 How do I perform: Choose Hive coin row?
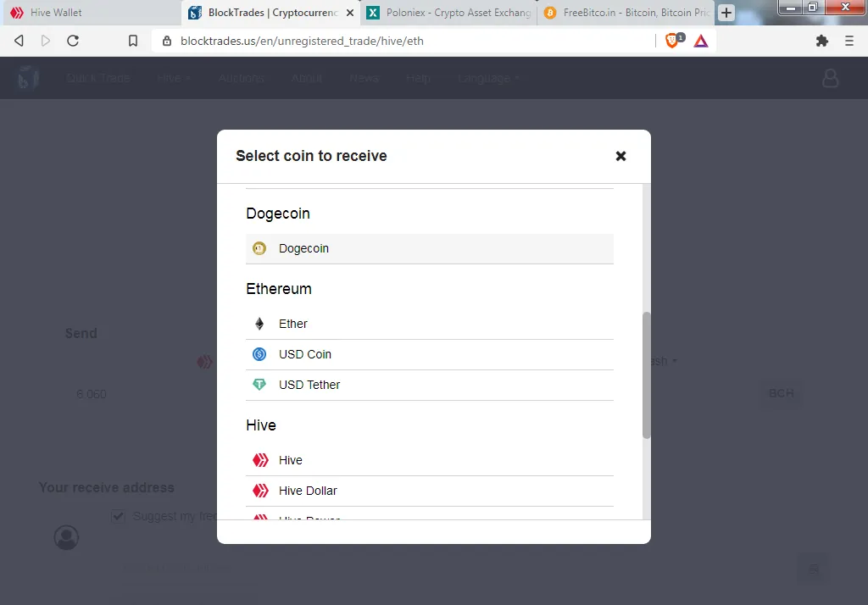[430, 460]
